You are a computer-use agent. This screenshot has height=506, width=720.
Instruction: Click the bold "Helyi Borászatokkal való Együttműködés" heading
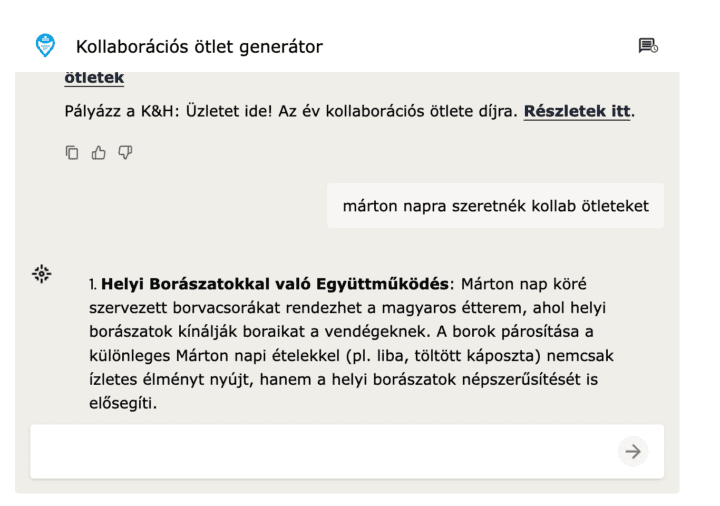(x=275, y=284)
